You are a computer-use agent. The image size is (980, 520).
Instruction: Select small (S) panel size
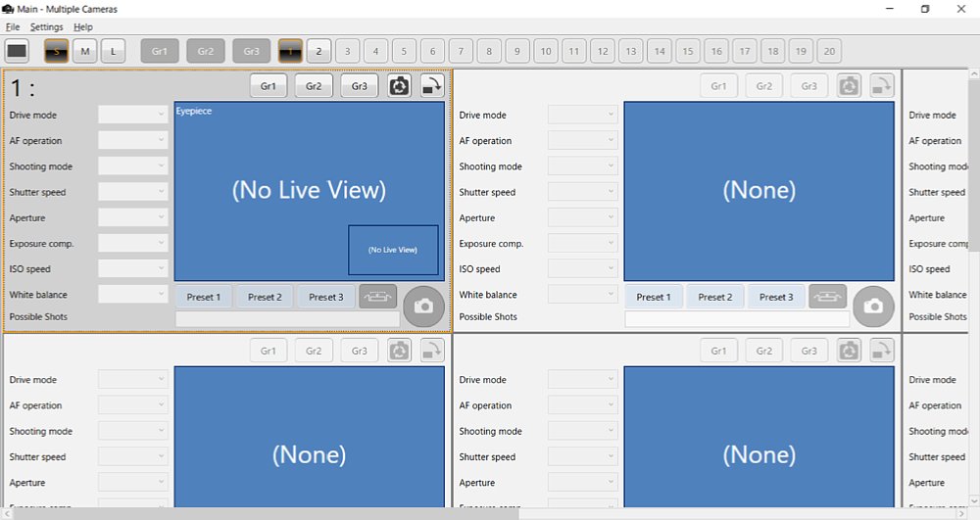click(56, 51)
